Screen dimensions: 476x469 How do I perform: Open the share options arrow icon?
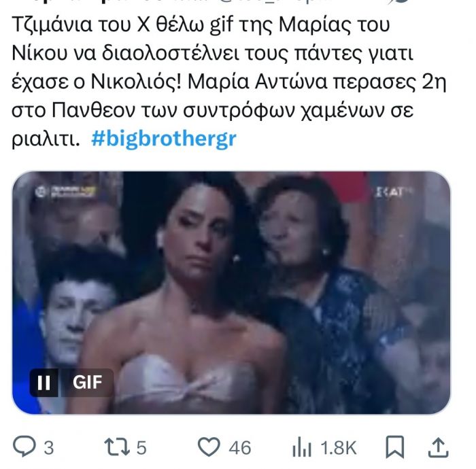point(438,447)
